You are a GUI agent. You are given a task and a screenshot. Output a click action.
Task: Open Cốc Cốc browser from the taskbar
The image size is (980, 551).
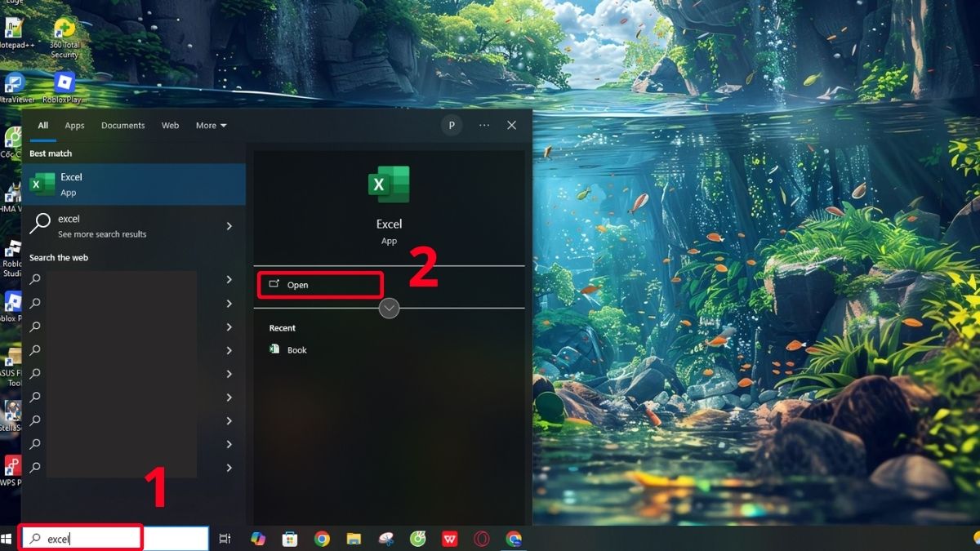point(418,539)
